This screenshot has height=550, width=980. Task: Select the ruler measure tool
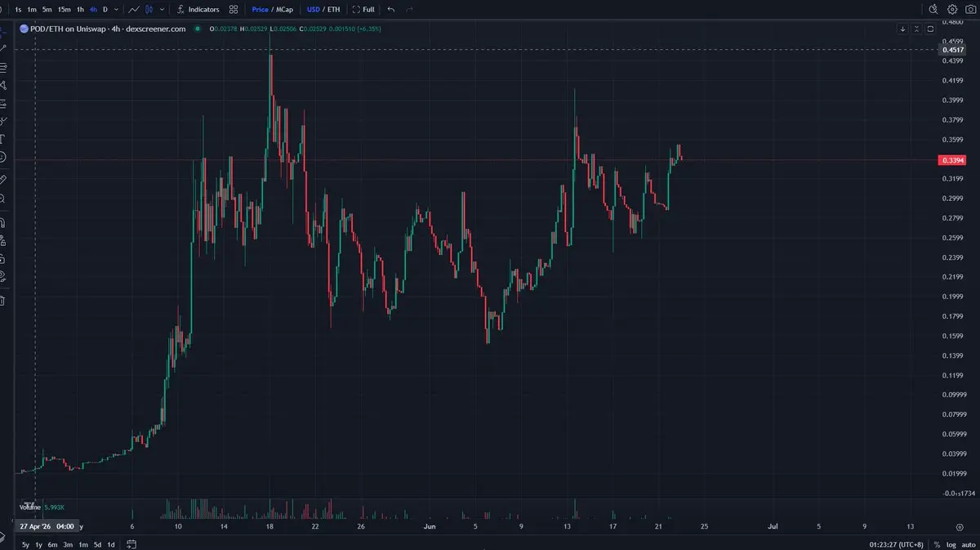3,179
